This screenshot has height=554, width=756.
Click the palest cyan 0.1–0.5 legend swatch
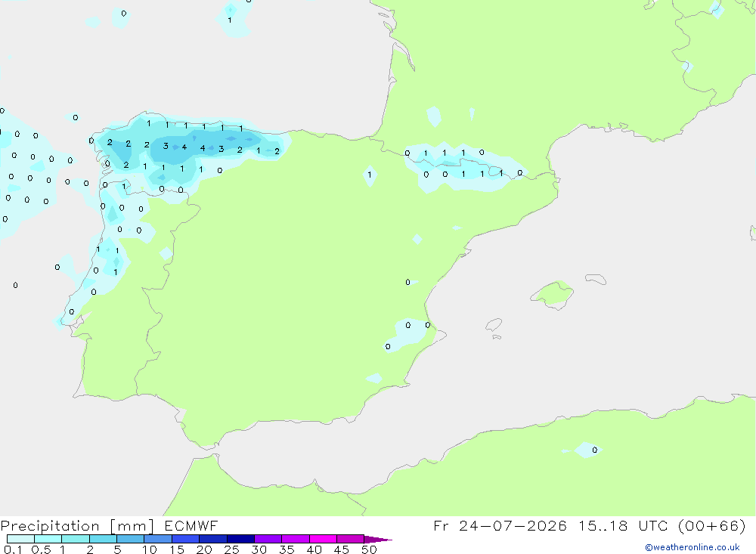coord(20,539)
